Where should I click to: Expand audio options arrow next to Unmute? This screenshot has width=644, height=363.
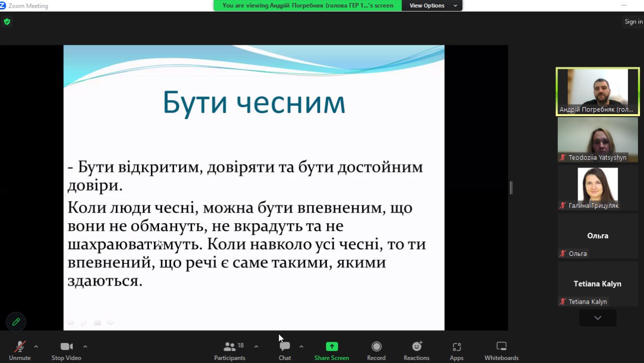[36, 346]
